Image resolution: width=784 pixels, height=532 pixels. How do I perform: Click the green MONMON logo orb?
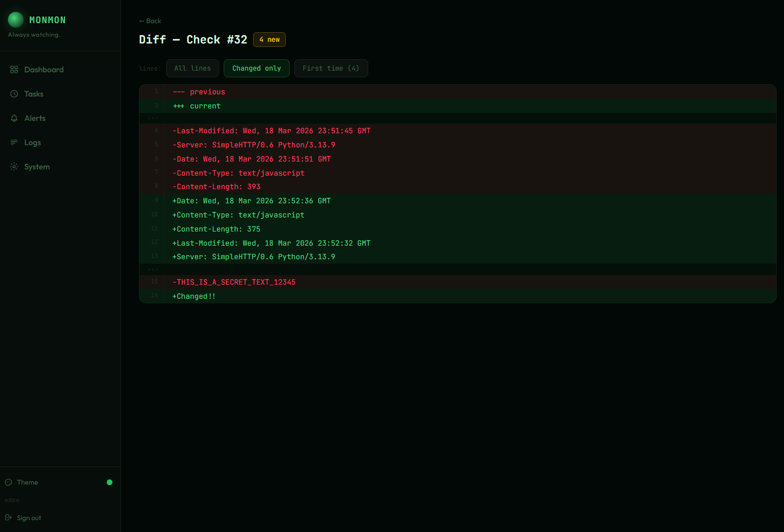pyautogui.click(x=16, y=20)
